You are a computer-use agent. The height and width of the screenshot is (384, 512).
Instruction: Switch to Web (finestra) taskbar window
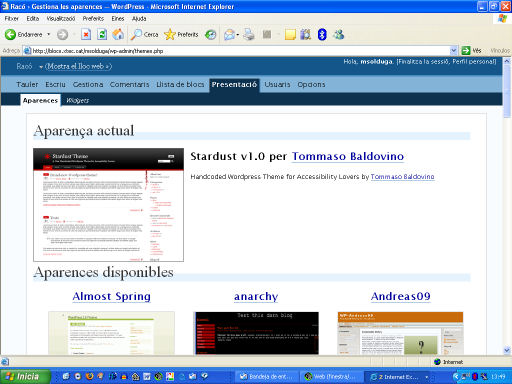(331, 377)
